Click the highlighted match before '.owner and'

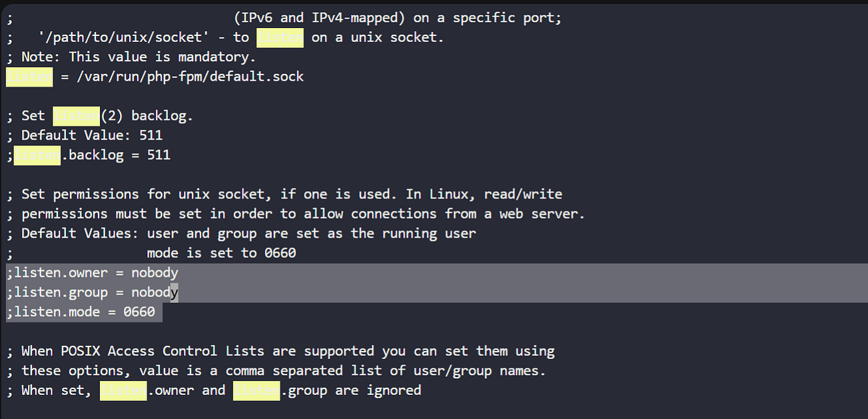click(x=123, y=390)
